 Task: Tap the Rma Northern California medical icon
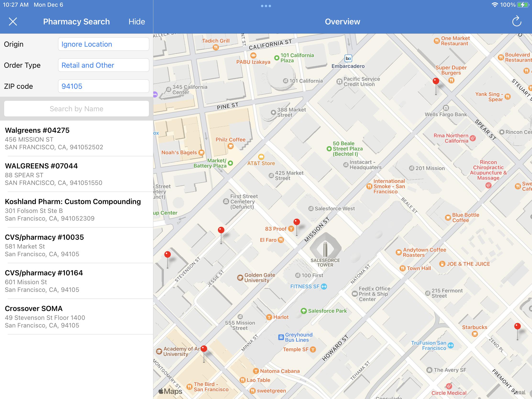pos(473,138)
